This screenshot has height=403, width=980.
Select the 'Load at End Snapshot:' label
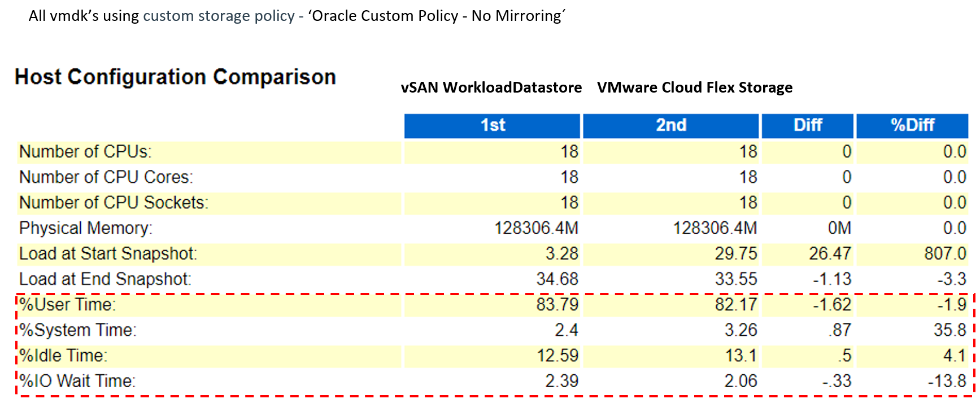105,279
